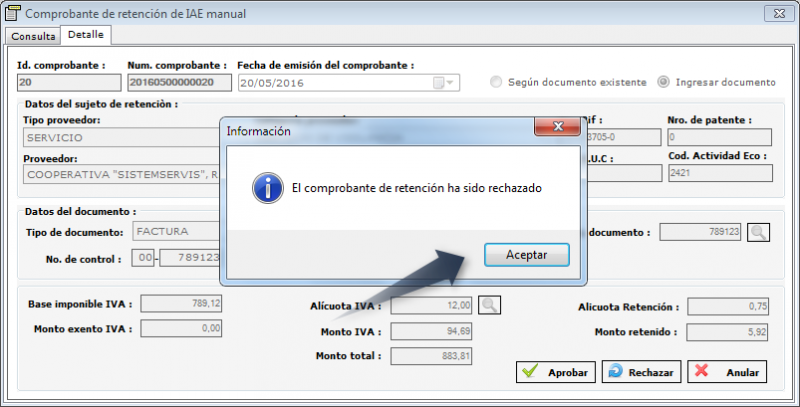Click the document number field showing 789123
Viewport: 800px width, 407px height.
[x=700, y=232]
